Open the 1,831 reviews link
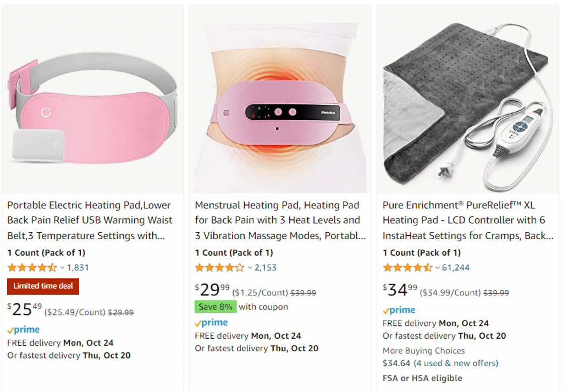The height and width of the screenshot is (392, 563). pyautogui.click(x=78, y=268)
